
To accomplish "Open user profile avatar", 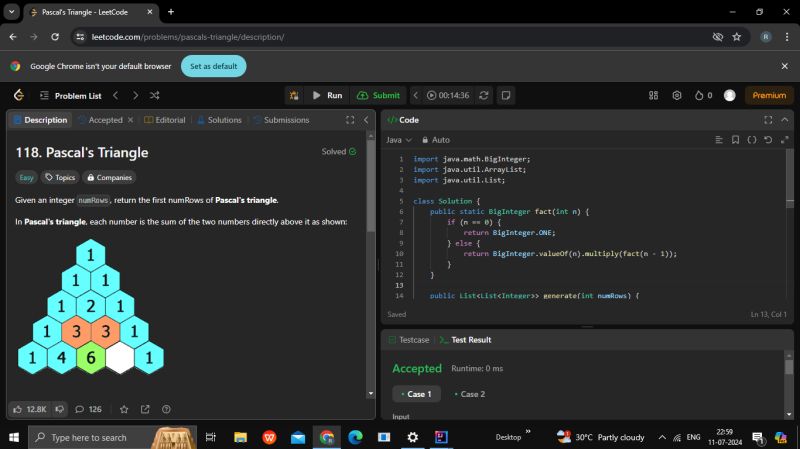I will (x=730, y=95).
